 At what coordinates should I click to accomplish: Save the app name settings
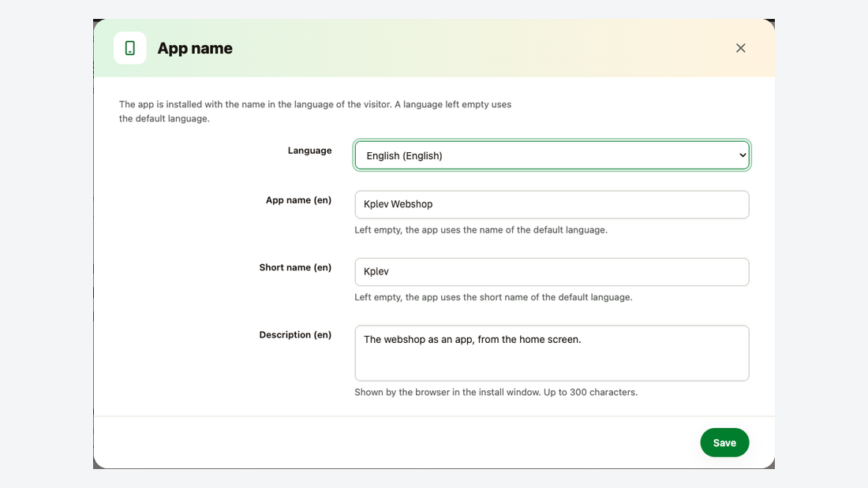pyautogui.click(x=724, y=442)
